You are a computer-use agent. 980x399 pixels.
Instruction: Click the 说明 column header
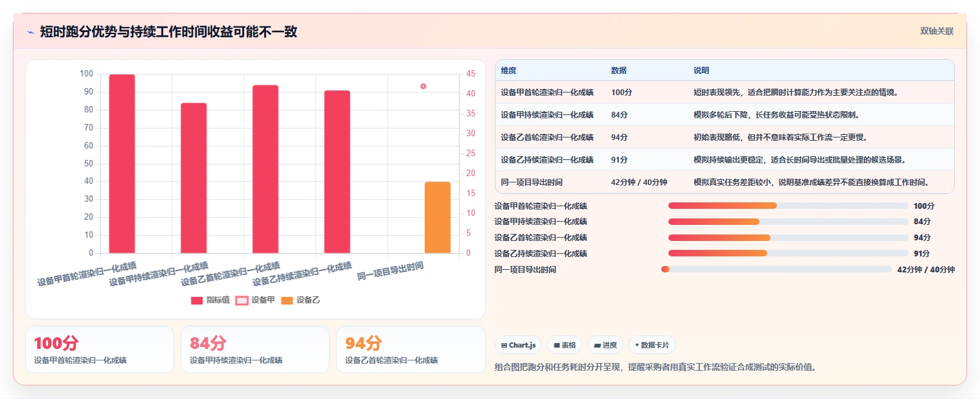point(701,70)
